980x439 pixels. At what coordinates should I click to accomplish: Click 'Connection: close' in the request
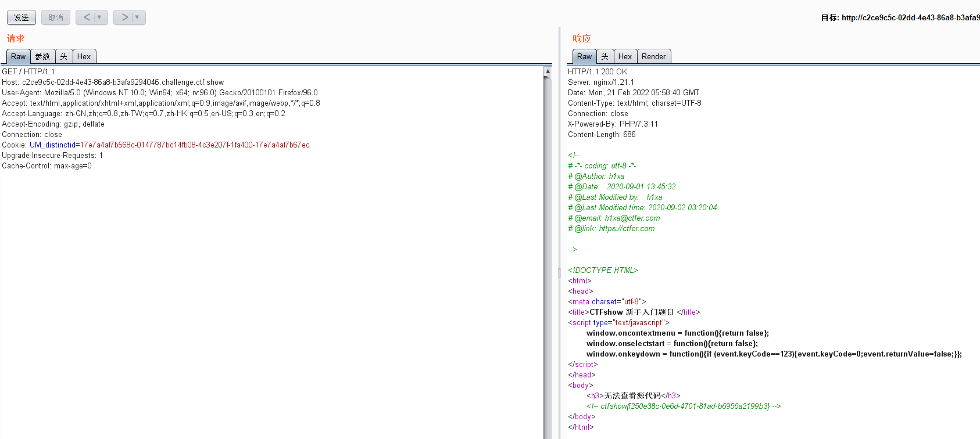[x=32, y=134]
